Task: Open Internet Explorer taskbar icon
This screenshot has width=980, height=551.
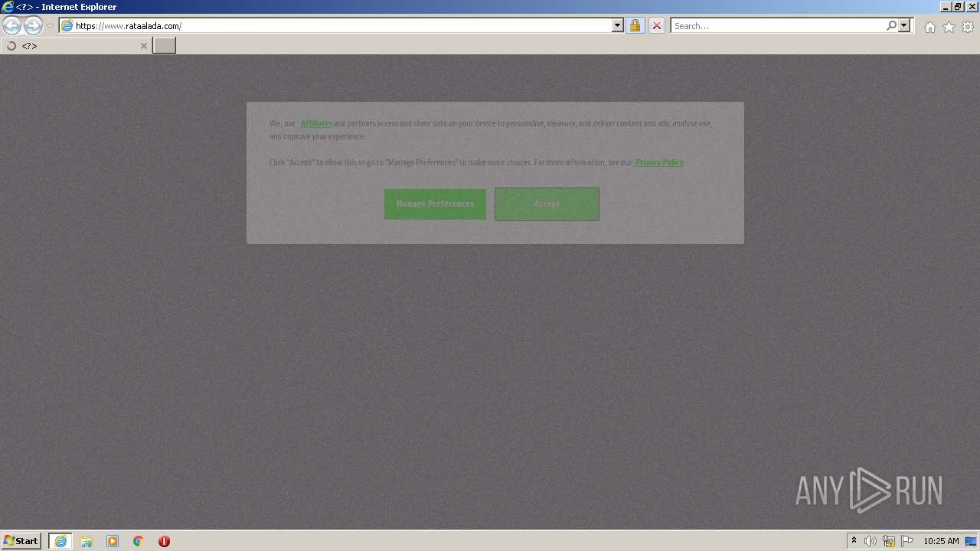Action: tap(60, 541)
